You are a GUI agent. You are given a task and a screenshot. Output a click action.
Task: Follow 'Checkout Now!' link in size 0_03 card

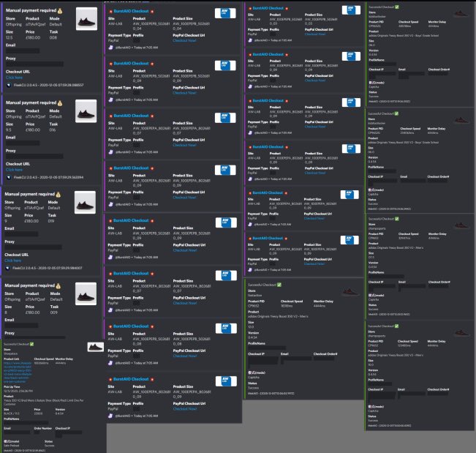click(x=315, y=34)
